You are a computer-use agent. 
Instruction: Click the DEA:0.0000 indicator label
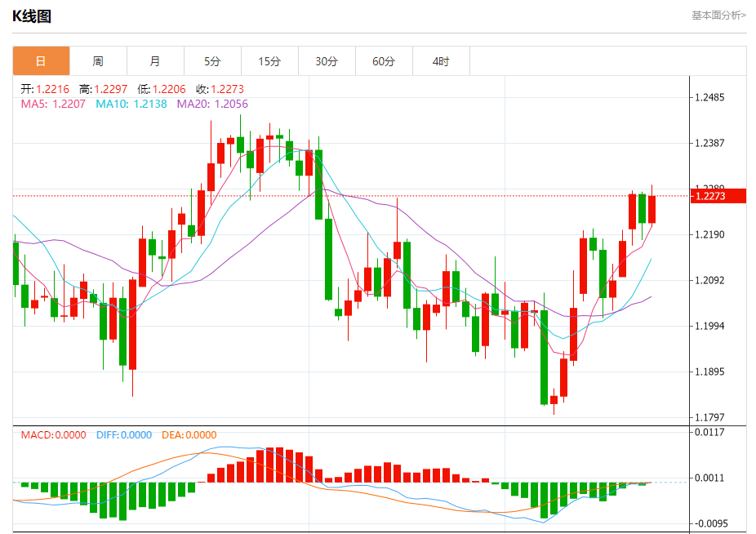pyautogui.click(x=189, y=435)
